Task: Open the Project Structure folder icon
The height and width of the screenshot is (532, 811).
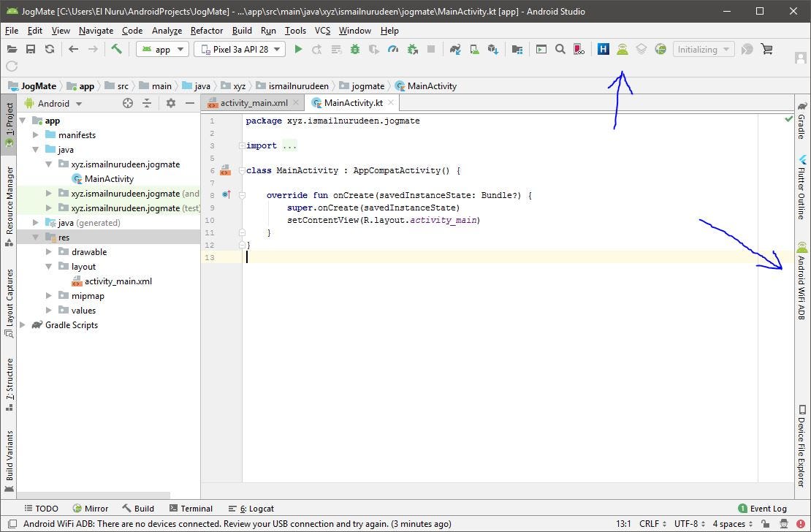Action: point(517,49)
